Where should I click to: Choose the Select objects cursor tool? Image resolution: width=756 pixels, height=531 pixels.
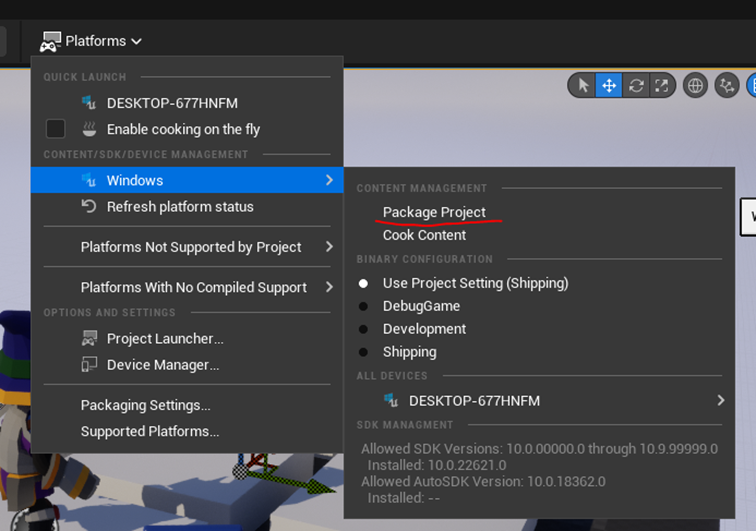(582, 86)
